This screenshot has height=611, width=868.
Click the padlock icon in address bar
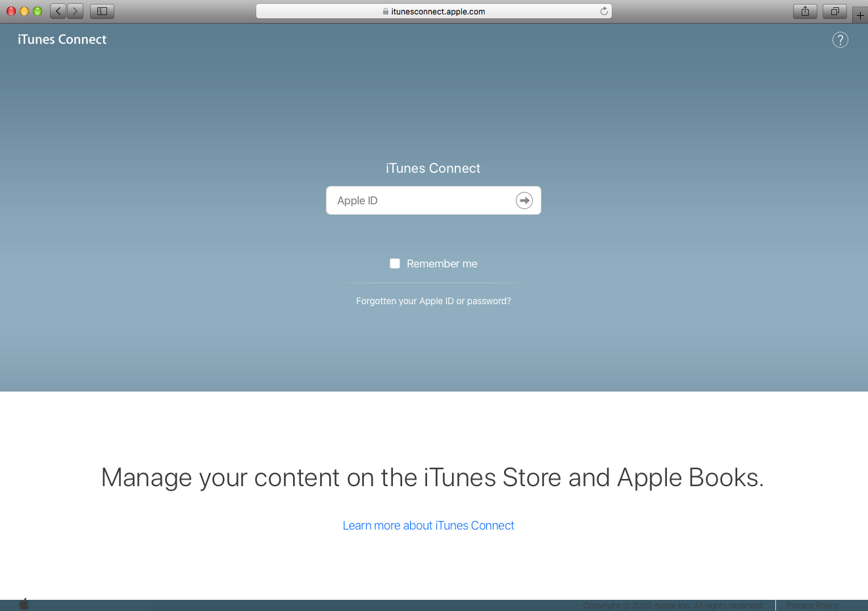[x=386, y=11]
